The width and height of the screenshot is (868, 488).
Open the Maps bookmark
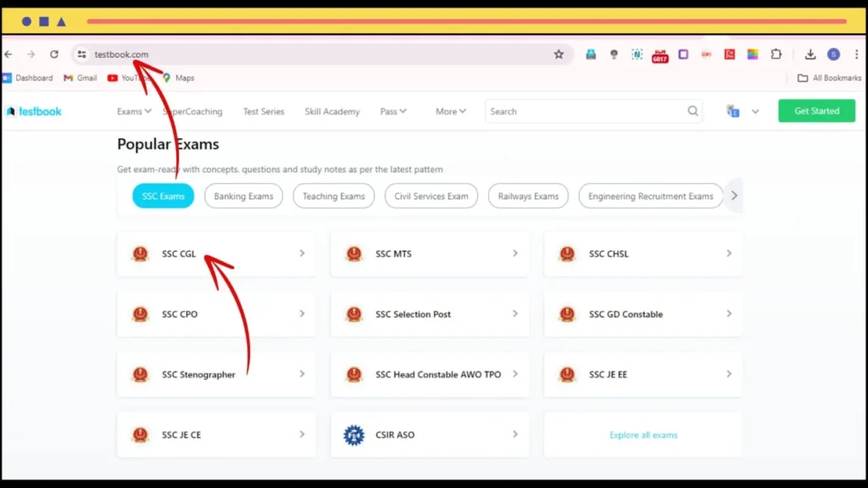pos(178,78)
